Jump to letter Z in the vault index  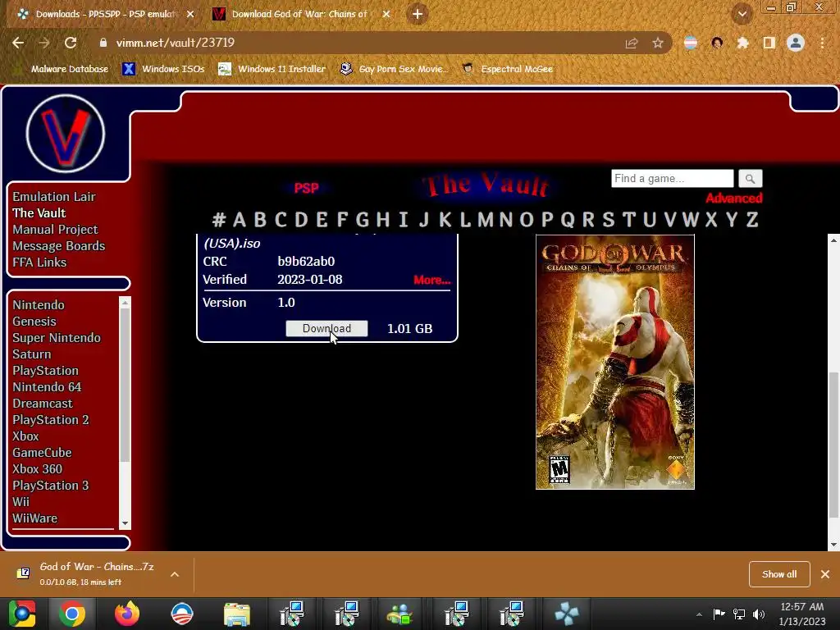click(752, 220)
